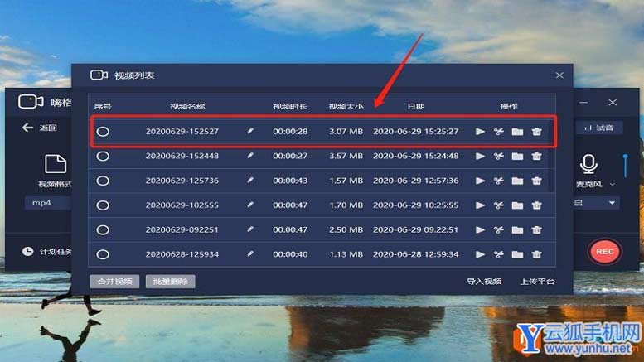Click the 日期 column header
Screen dimensions: 644x362
[x=415, y=107]
